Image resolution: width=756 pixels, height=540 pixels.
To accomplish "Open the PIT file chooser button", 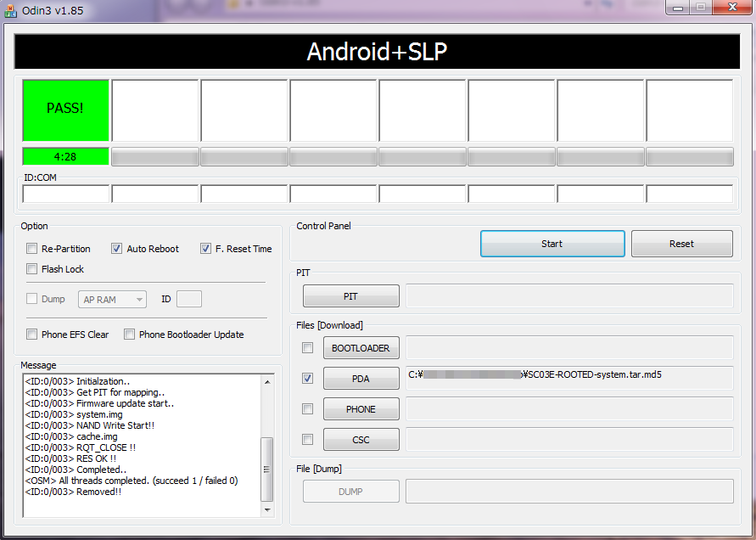I will point(351,295).
